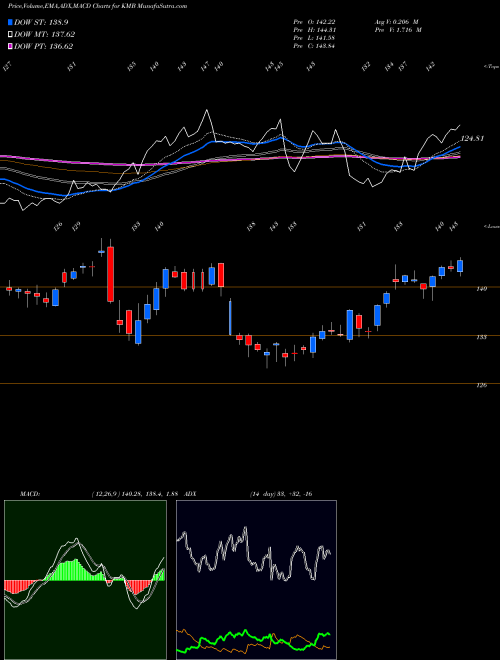
Task: Click the 'MACD:' panel heading
Action: pyautogui.click(x=29, y=494)
